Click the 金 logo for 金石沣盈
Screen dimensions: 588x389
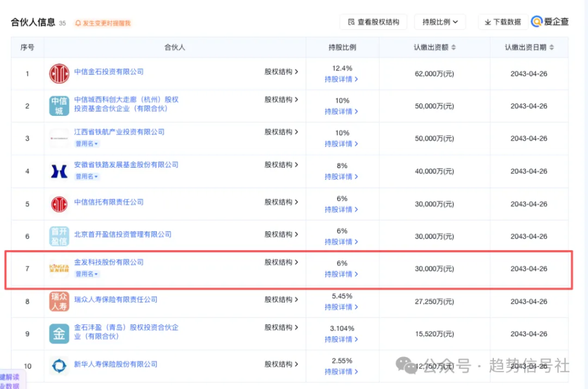59,333
